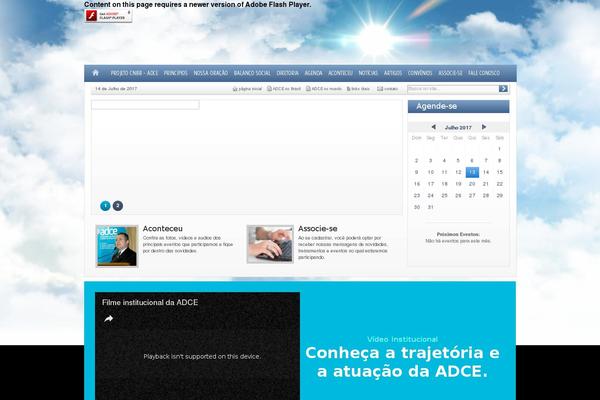Open the Associe-se menu item in navigation bar
This screenshot has width=600, height=400.
point(450,73)
